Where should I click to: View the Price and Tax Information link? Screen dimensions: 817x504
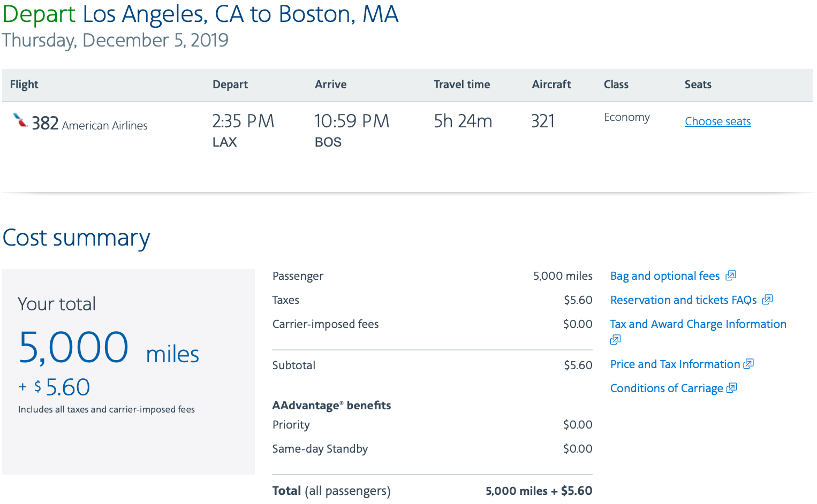click(675, 364)
